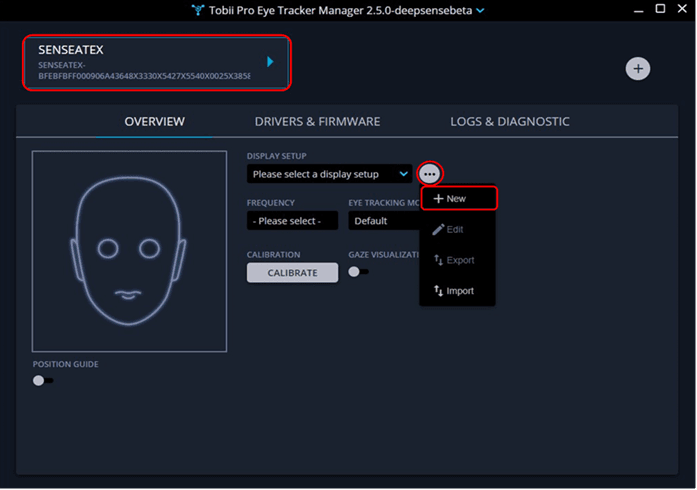
Task: Open Eye Tracking Mode Default dropdown
Action: click(384, 221)
